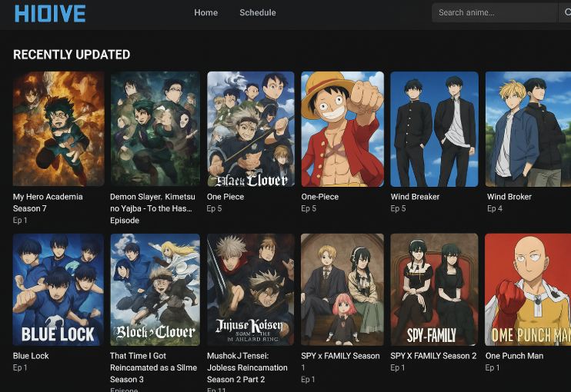Open the Wind Broker poster with blond character
Viewport: 571px width, 392px height.
[x=528, y=128]
